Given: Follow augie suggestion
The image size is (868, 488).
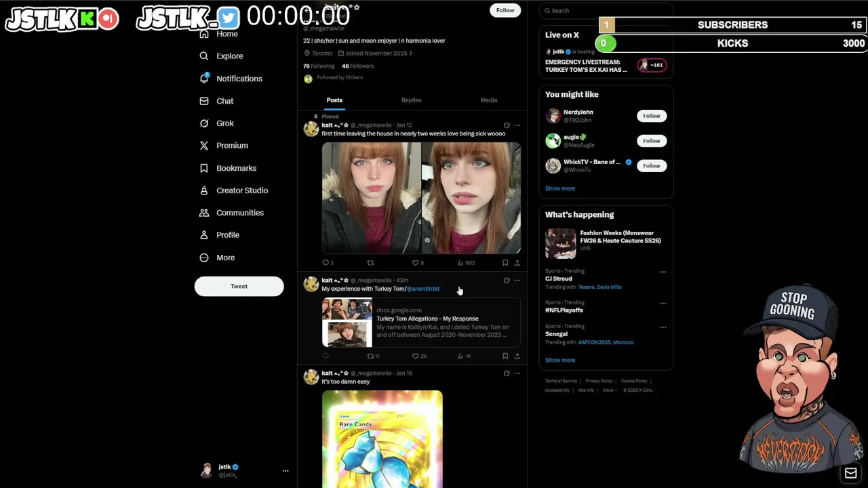Looking at the screenshot, I should (651, 141).
